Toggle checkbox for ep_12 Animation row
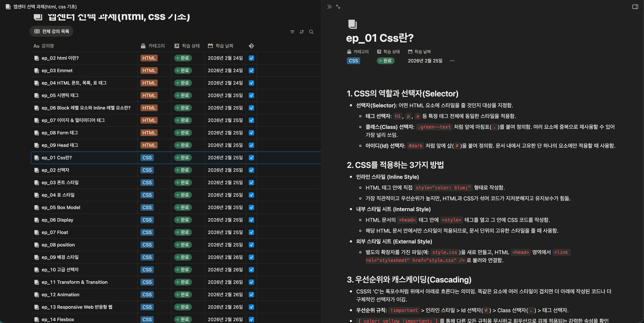644x323 pixels. [x=252, y=294]
